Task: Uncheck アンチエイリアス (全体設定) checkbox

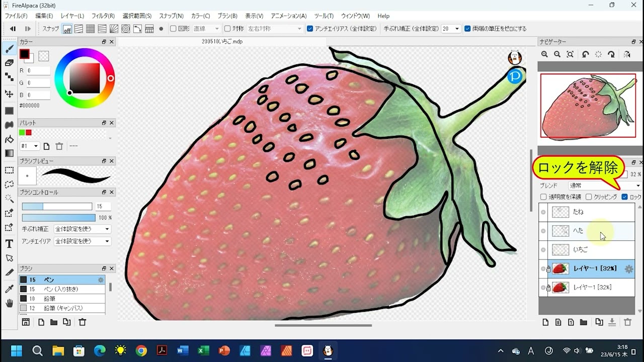Action: pyautogui.click(x=310, y=29)
